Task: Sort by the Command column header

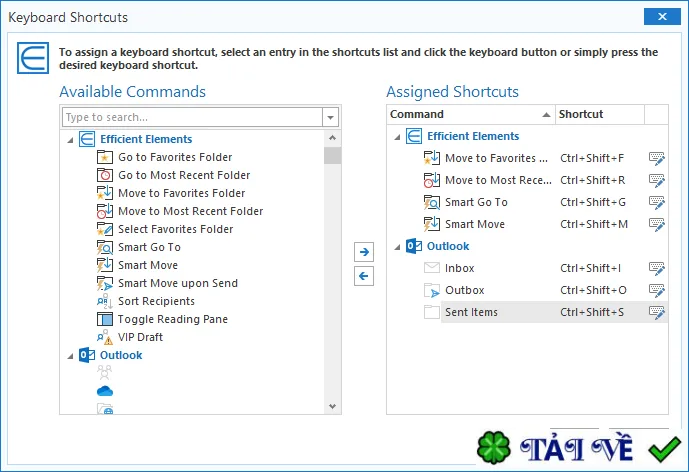Action: (471, 114)
